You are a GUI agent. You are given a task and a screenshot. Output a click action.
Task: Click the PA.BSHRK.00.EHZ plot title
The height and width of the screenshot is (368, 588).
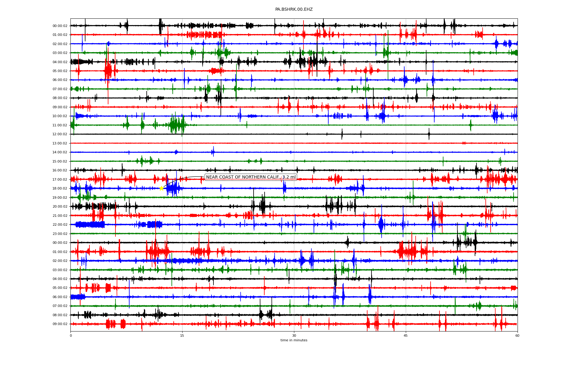pos(294,10)
